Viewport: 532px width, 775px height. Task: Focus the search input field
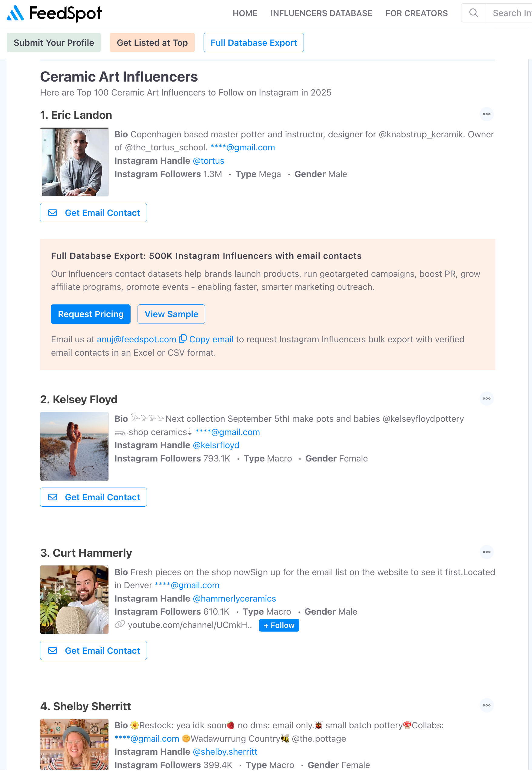click(x=510, y=13)
